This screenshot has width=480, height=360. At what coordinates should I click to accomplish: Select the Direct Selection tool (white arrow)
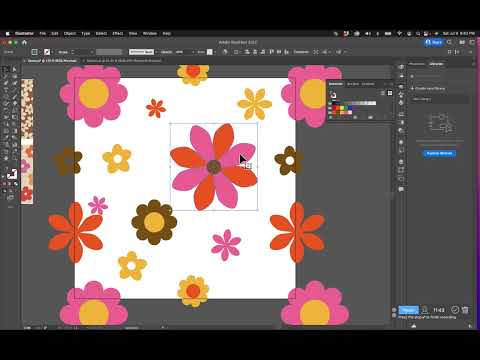[x=14, y=69]
